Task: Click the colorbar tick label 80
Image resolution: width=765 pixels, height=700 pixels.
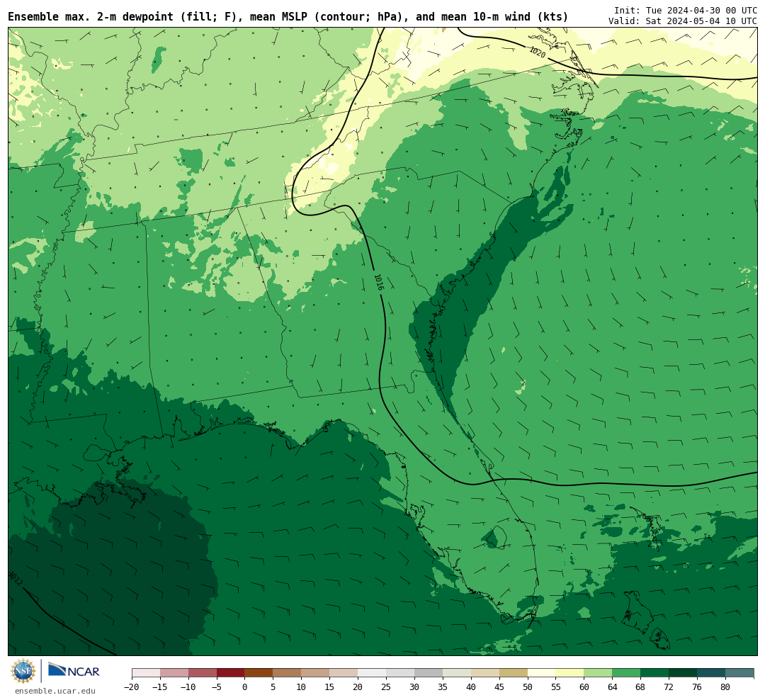Action: 725,687
